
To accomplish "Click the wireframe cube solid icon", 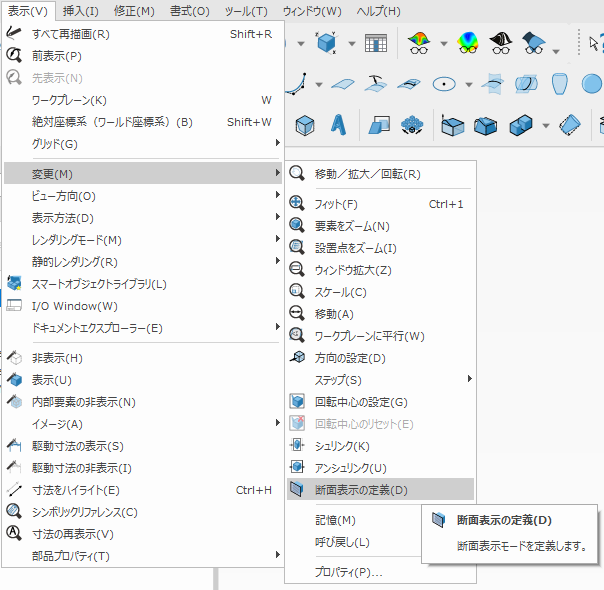I will click(x=305, y=125).
